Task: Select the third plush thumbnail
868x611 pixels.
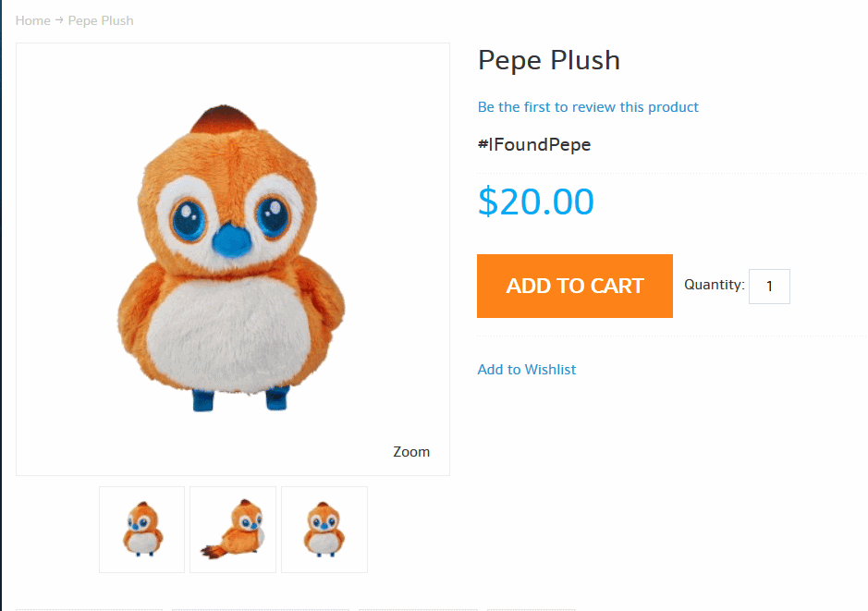Action: pyautogui.click(x=324, y=530)
